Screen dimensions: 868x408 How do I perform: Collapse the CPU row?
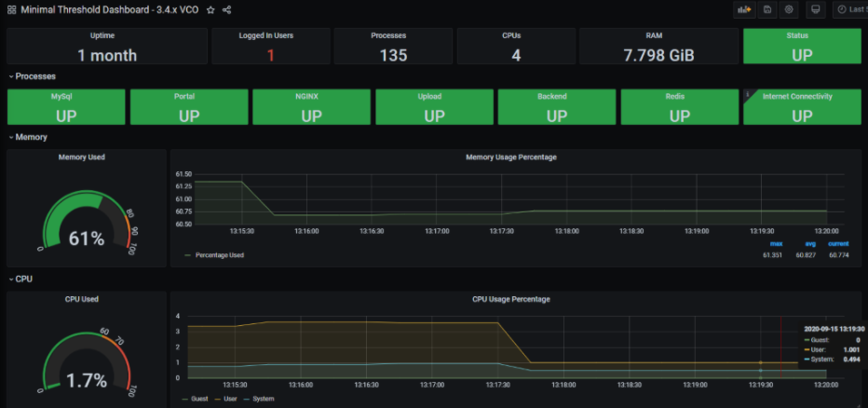[20, 279]
